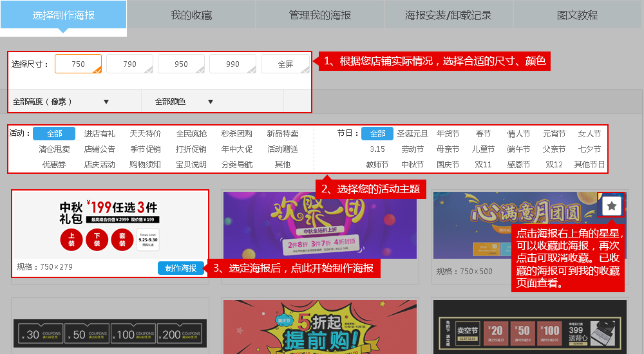Select the 950 size option
Viewport: 644px width, 354px height.
pos(181,64)
